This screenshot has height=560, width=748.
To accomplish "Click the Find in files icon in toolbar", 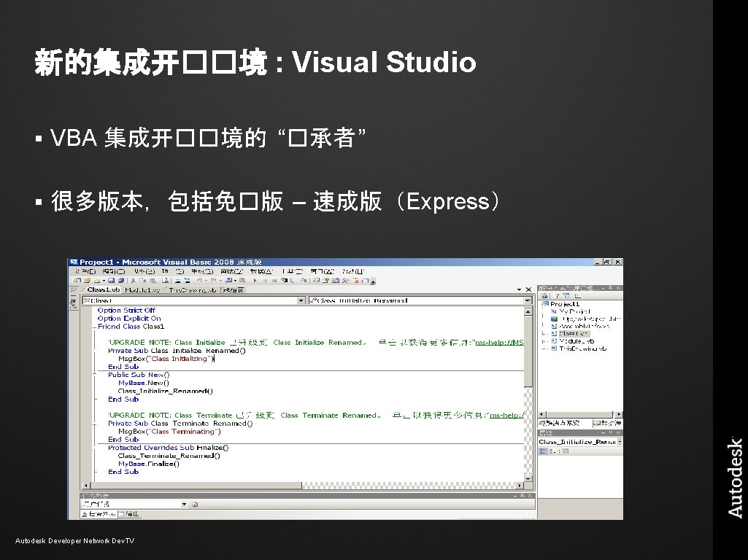I will [x=165, y=281].
